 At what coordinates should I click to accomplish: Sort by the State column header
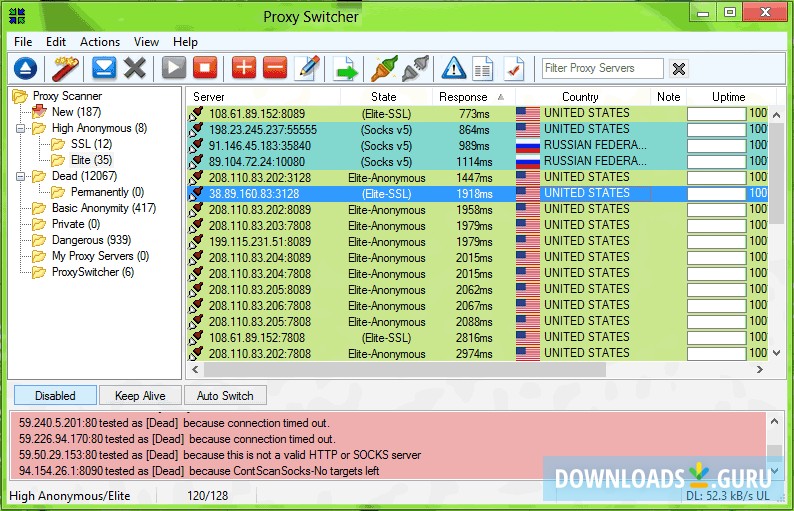386,97
